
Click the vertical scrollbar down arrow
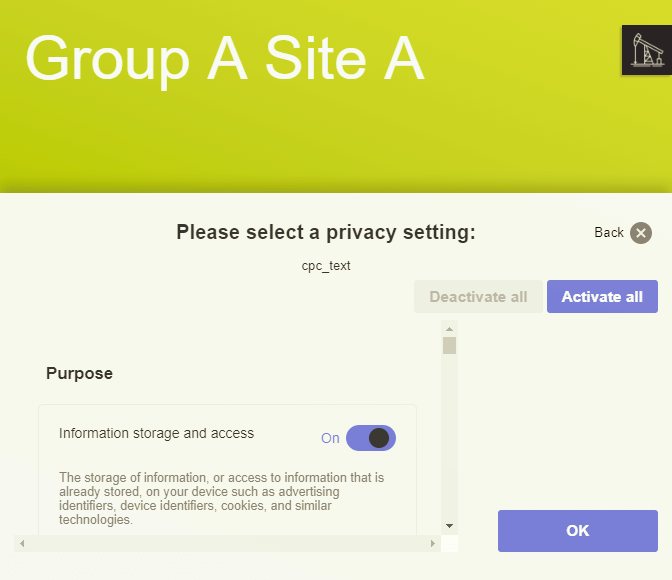click(449, 526)
